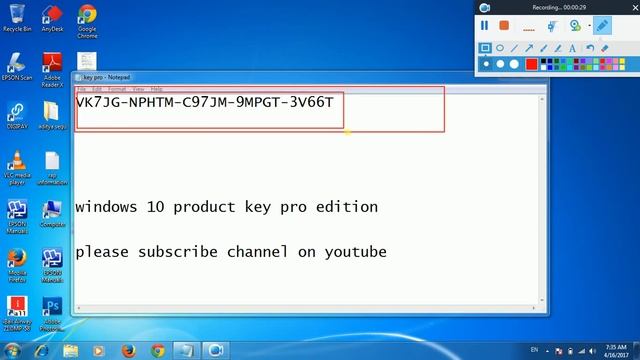Undo the last drawing annotation
Screen dimensions: 640x360
pos(590,48)
